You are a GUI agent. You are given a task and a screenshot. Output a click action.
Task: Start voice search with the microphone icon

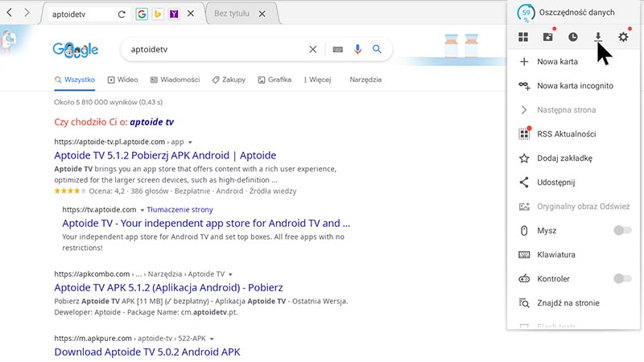tap(357, 49)
